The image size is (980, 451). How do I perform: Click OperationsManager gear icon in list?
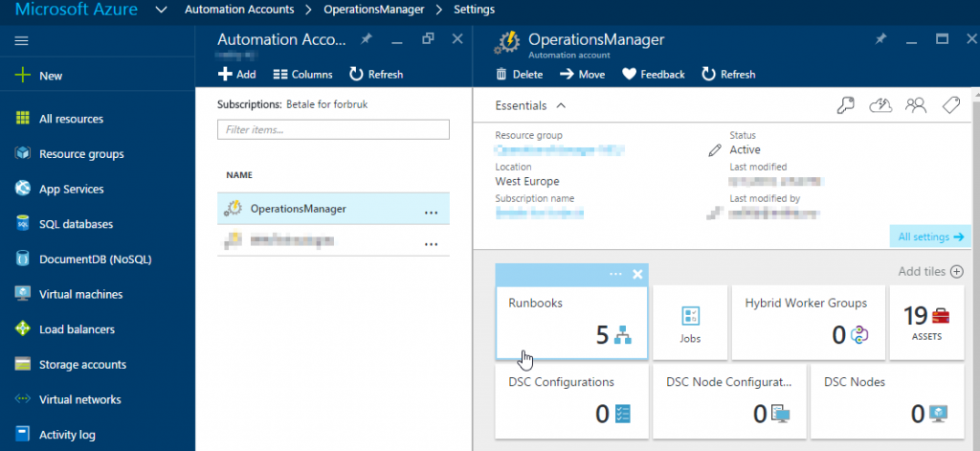tap(233, 209)
